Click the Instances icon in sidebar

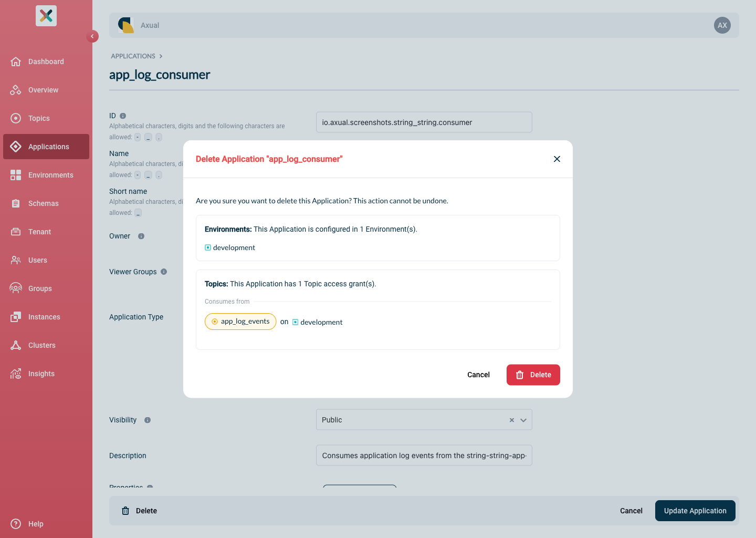coord(16,317)
